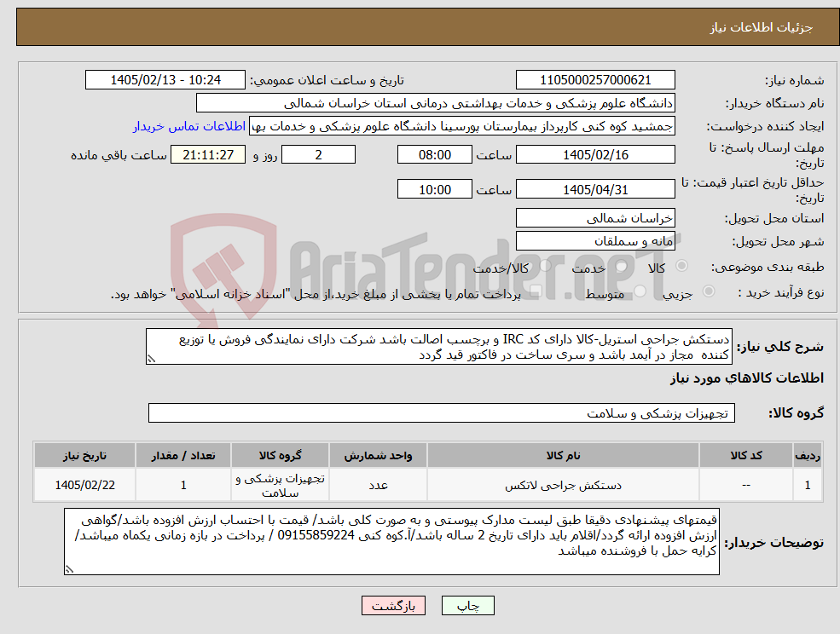The height and width of the screenshot is (634, 840).
Task: Select the کالا/خدمت radio button
Action: [545, 266]
